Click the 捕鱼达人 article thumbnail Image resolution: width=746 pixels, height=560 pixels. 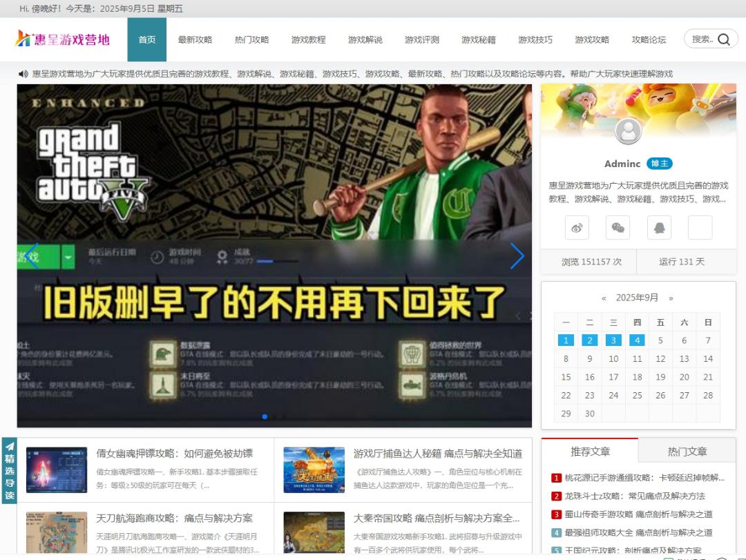click(314, 470)
